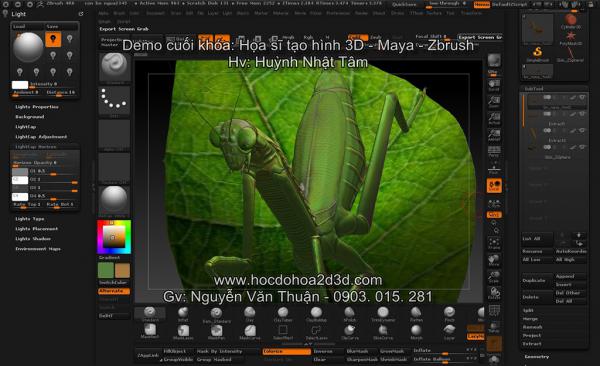Viewport: 600px width, 366px height.
Task: Toggle Colorize in the bottom bar
Action: [286, 351]
